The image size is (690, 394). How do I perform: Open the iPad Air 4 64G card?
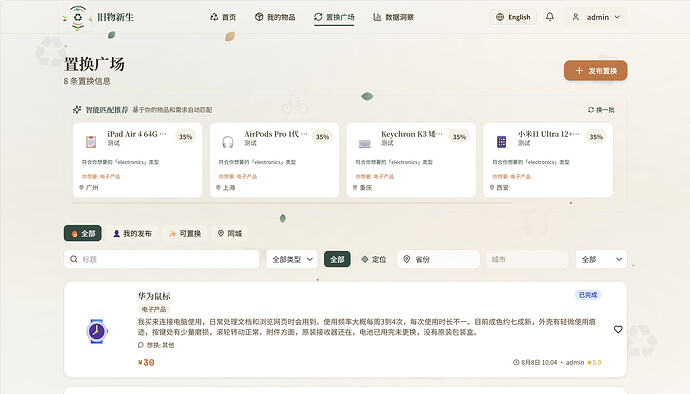(138, 160)
